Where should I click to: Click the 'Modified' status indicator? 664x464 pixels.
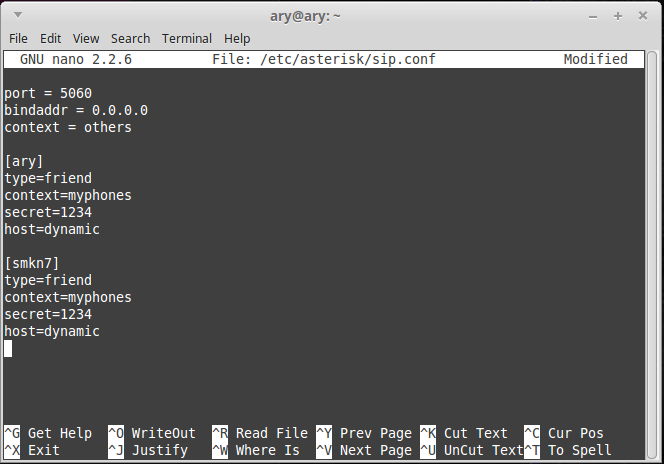(595, 59)
